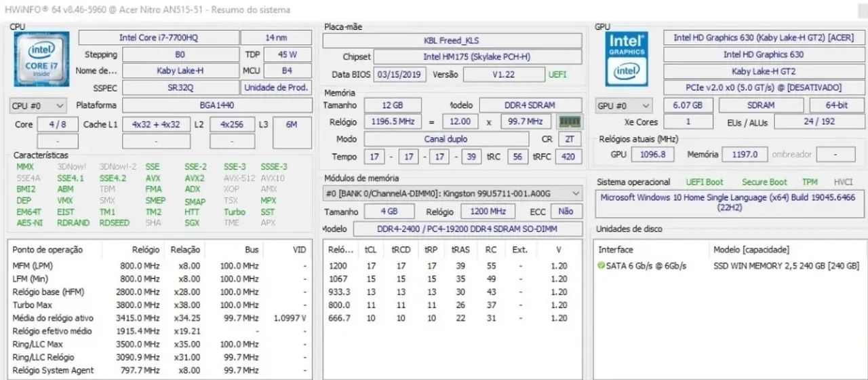Open the CPU #0 selector dropdown
The height and width of the screenshot is (380, 868).
click(39, 106)
